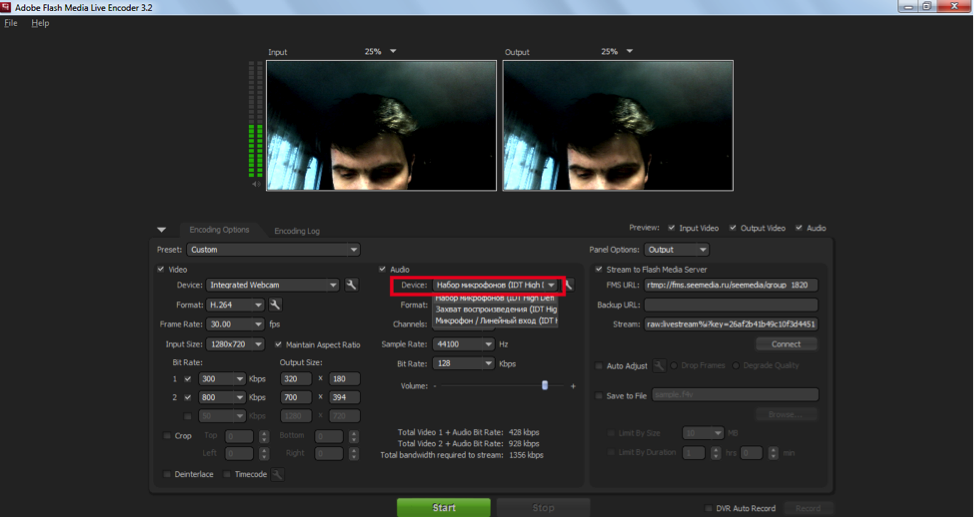Select Захват воспроизведения audio device

point(495,309)
